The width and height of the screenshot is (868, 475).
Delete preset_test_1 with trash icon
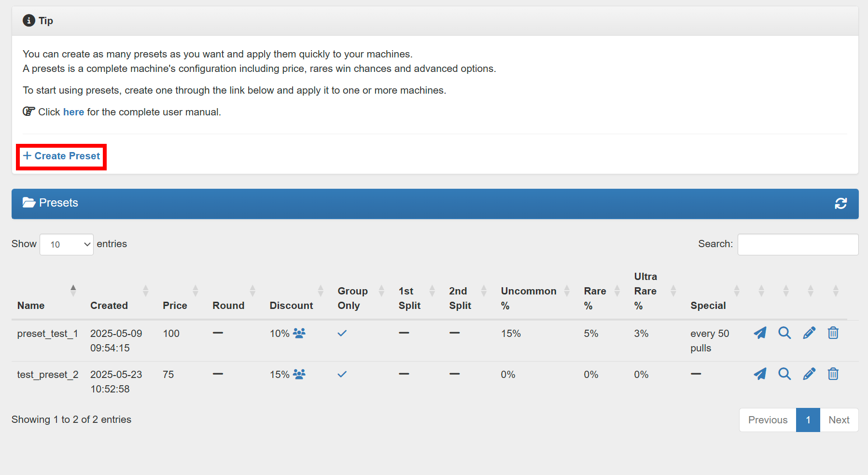pos(833,333)
